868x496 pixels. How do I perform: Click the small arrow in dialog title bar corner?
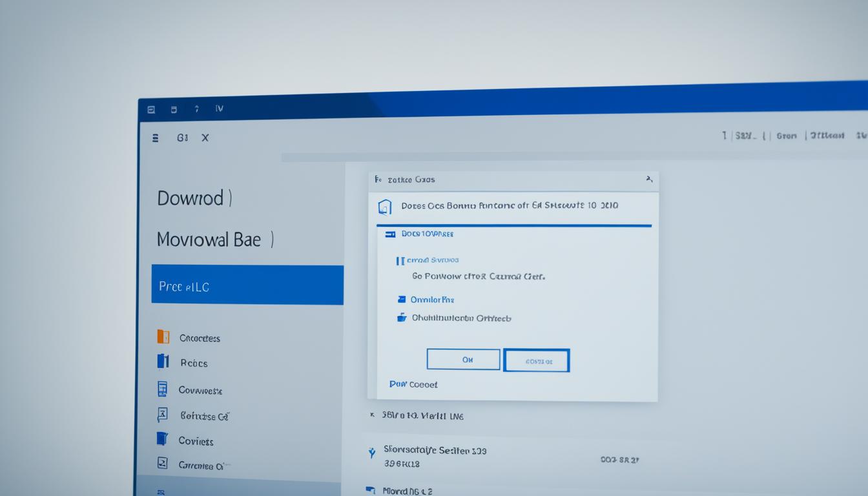[x=648, y=180]
